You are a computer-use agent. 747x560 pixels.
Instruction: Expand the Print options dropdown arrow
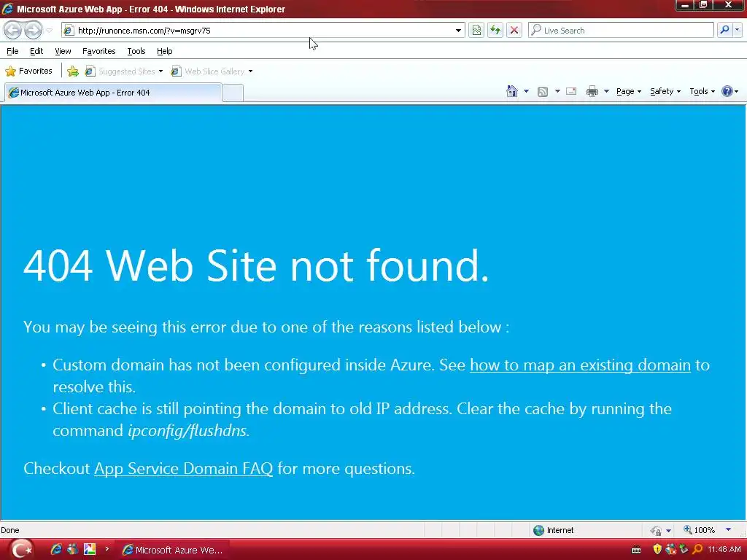click(x=606, y=91)
